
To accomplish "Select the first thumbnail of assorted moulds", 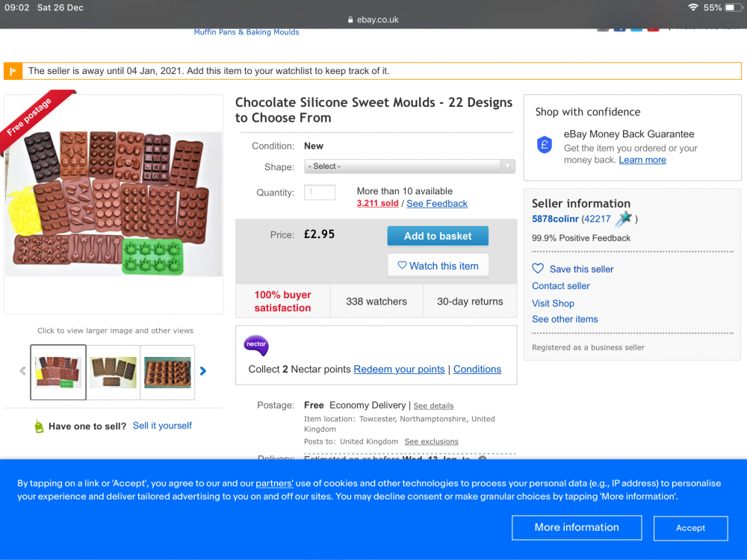I will [58, 372].
